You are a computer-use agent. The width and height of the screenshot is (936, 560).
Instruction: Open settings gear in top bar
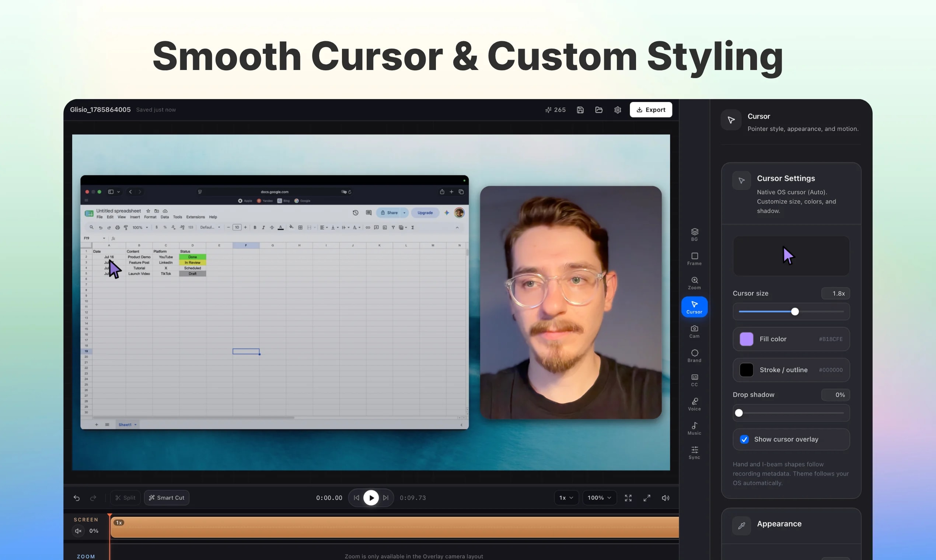pyautogui.click(x=618, y=110)
